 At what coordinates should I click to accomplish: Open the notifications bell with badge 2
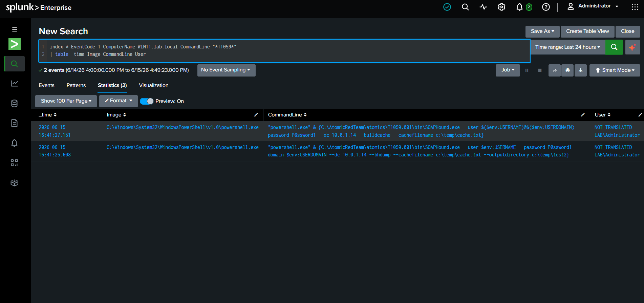[x=523, y=7]
